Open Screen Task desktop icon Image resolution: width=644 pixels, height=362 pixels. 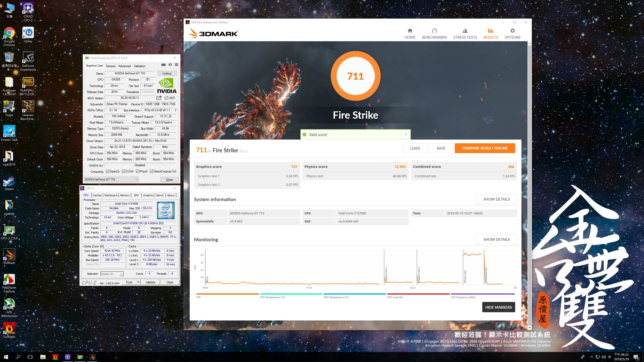pyautogui.click(x=9, y=133)
